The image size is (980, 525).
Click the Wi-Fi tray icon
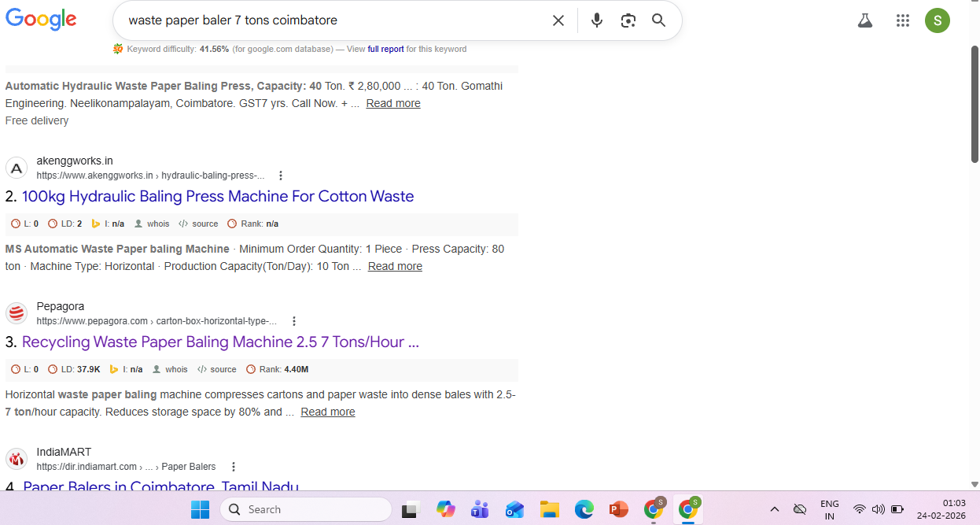[860, 509]
